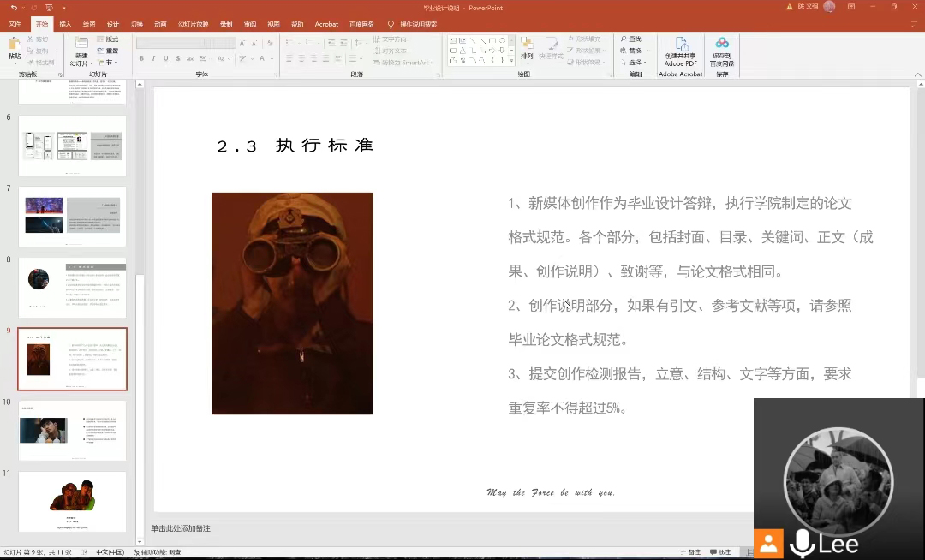Toggle Underline formatting button
This screenshot has height=560, width=925.
[x=165, y=59]
